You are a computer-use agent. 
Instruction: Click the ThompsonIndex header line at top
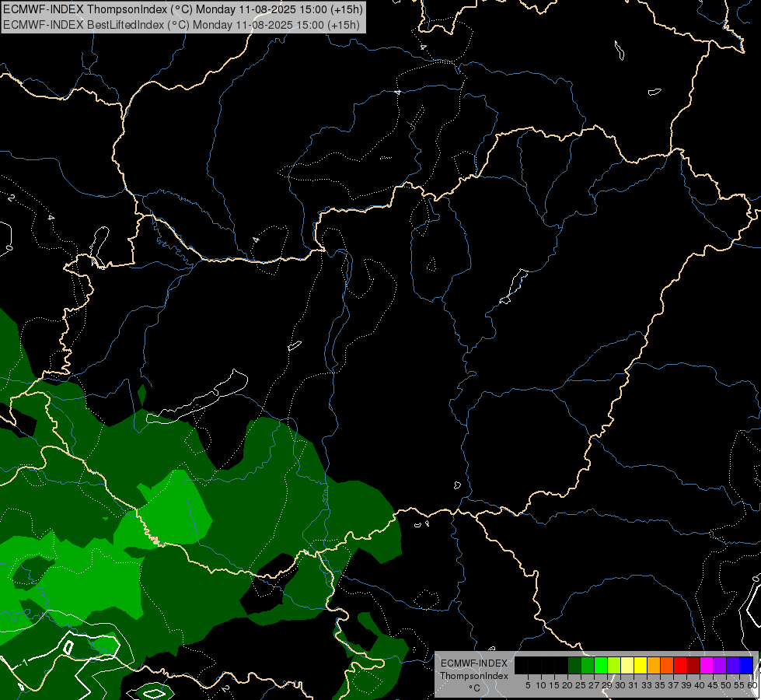click(x=183, y=9)
